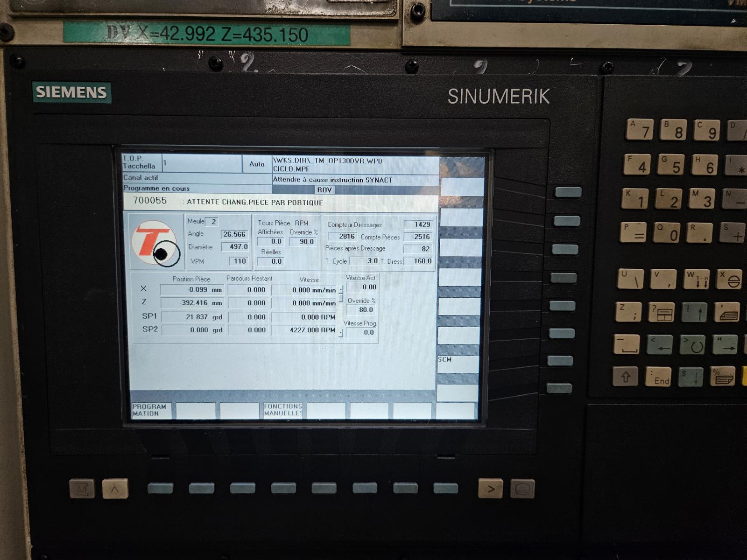Click the Auto mode indicator
Image resolution: width=747 pixels, height=560 pixels.
click(x=257, y=164)
